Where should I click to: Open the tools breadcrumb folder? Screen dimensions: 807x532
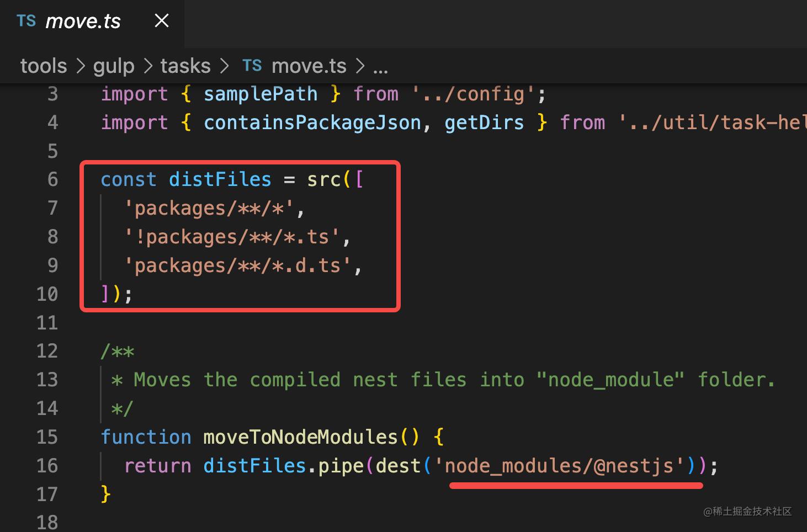point(44,66)
